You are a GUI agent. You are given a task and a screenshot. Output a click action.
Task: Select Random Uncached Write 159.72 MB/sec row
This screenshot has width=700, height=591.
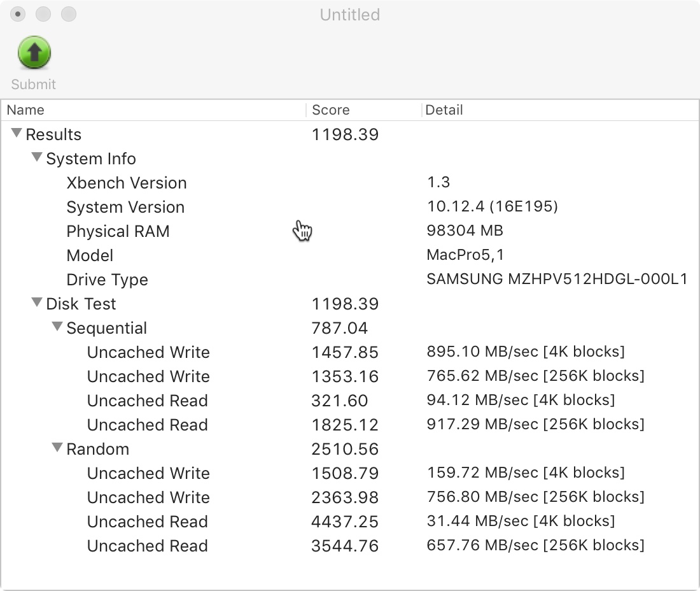pos(148,473)
